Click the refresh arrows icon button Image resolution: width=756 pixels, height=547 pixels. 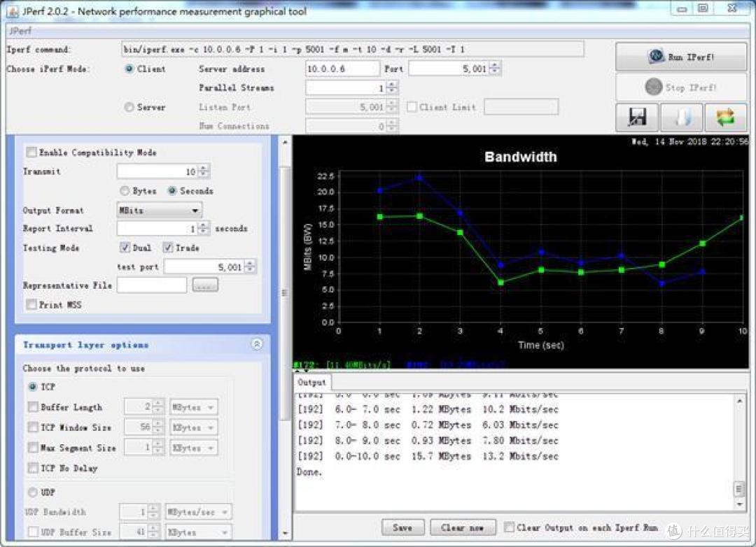click(726, 117)
